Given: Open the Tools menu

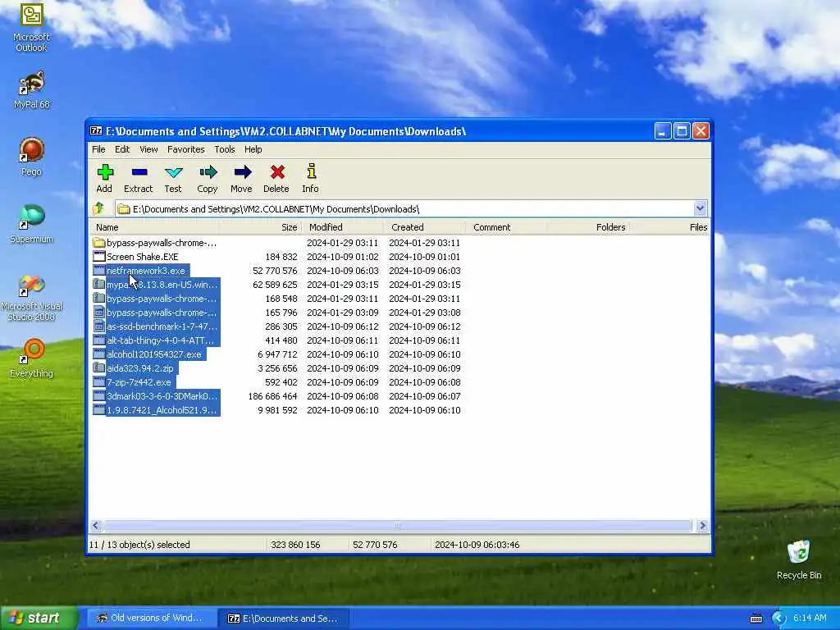Looking at the screenshot, I should pyautogui.click(x=225, y=149).
